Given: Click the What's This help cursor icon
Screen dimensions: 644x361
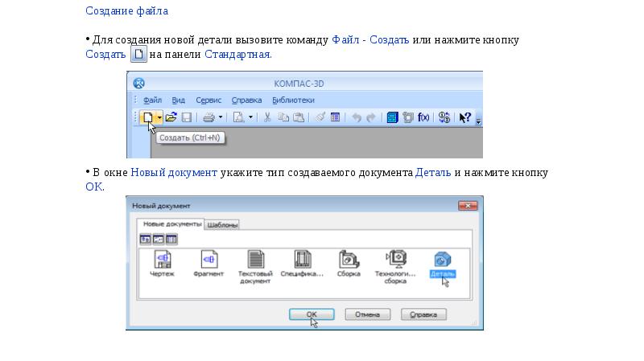Looking at the screenshot, I should click(464, 117).
